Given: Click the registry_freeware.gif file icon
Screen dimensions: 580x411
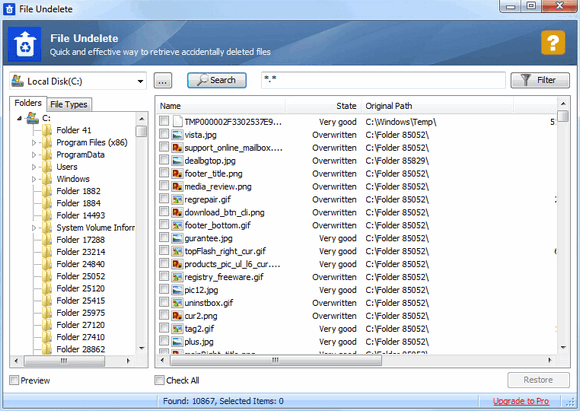Looking at the screenshot, I should point(178,277).
